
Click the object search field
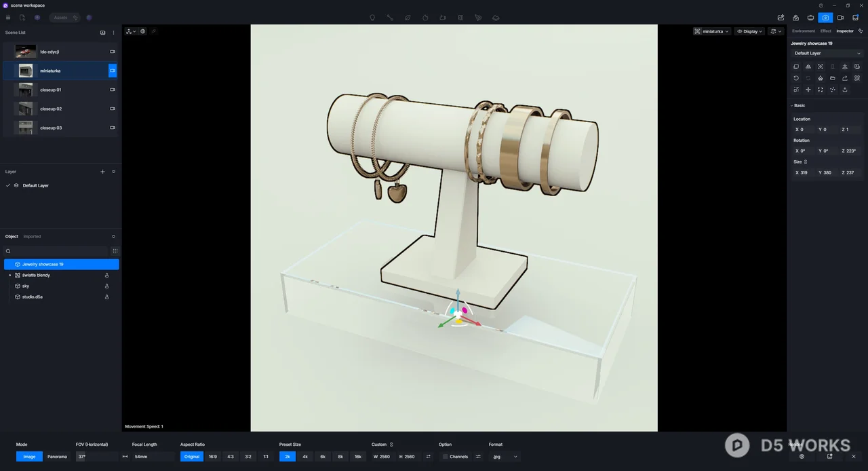[x=56, y=251]
